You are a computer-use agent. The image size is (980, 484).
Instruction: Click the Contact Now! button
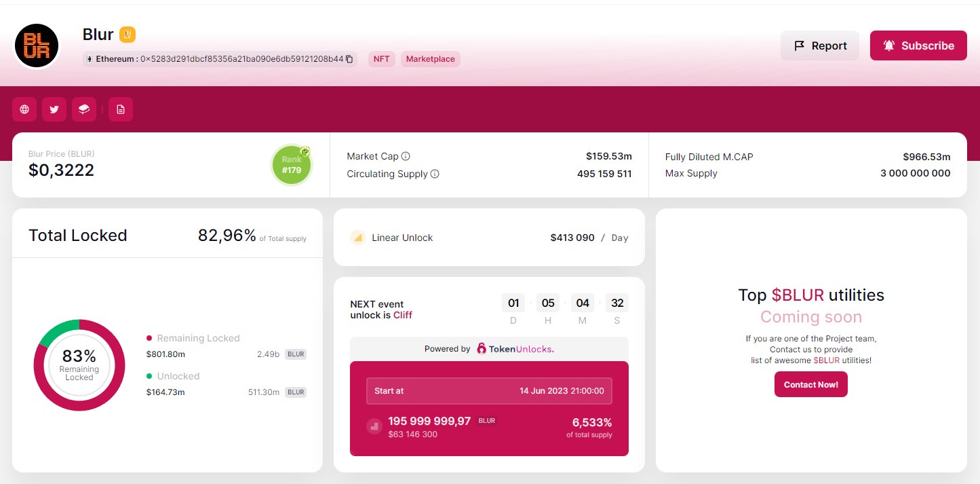click(x=811, y=384)
